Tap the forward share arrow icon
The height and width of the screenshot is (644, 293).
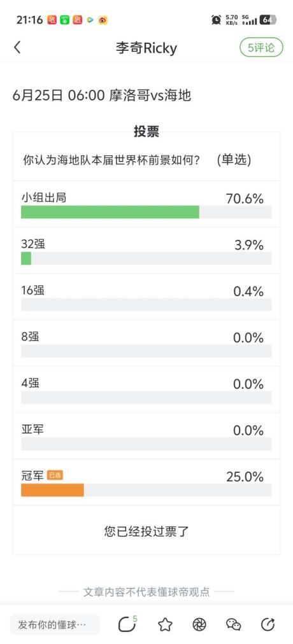point(268,625)
